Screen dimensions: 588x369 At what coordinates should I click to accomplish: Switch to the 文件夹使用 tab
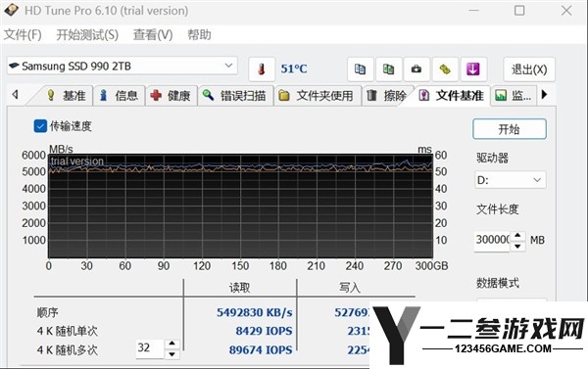pos(318,96)
